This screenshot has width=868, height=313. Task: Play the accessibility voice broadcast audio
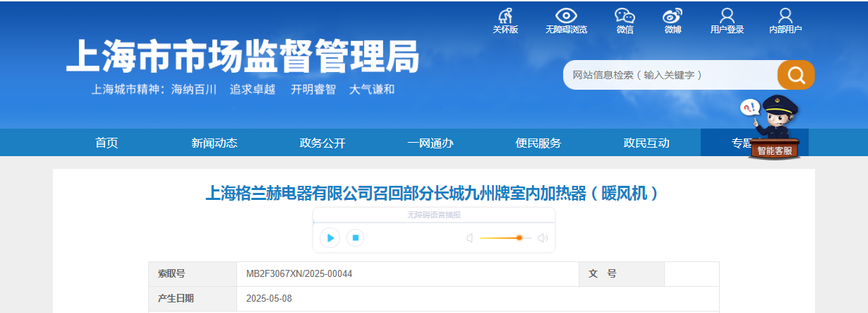coord(330,237)
